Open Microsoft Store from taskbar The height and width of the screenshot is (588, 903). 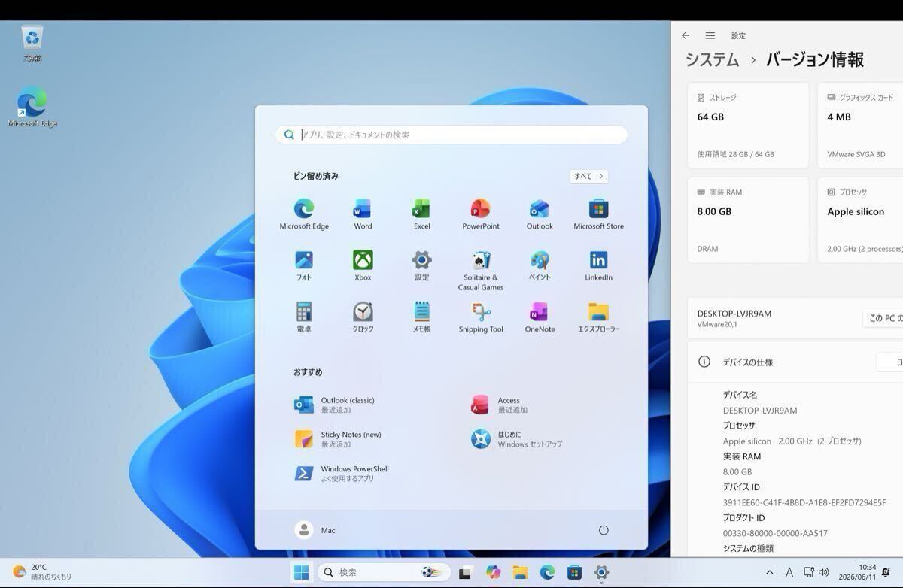574,573
